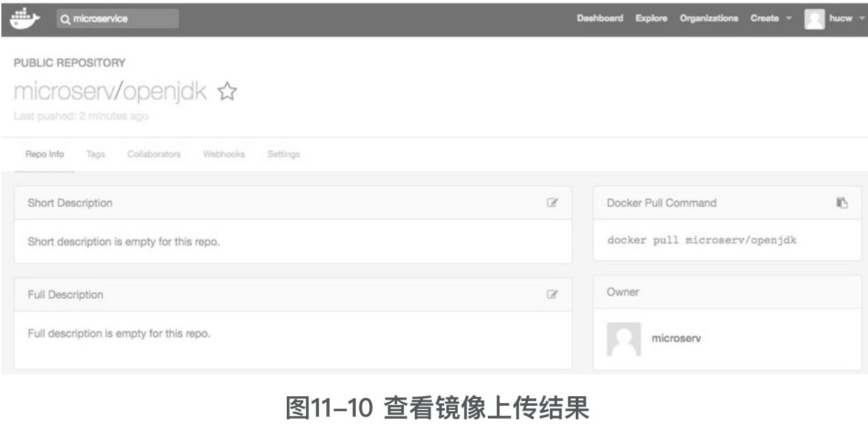
Task: Edit the Full Description
Action: click(553, 295)
